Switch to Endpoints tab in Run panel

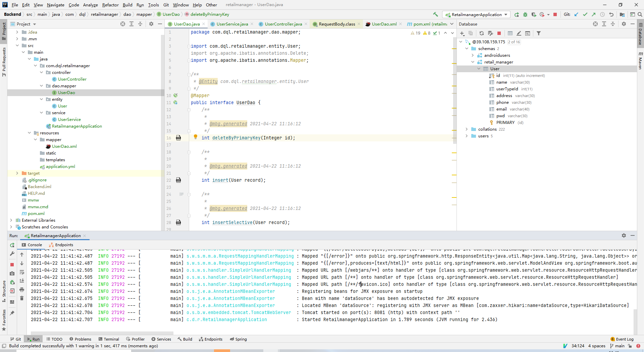pyautogui.click(x=61, y=245)
